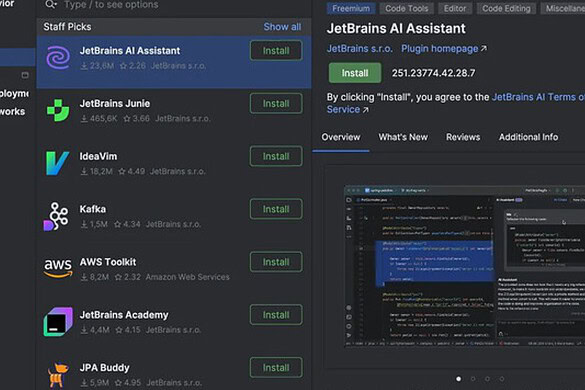Switch to the Overview tab
585x390 pixels.
[x=341, y=137]
